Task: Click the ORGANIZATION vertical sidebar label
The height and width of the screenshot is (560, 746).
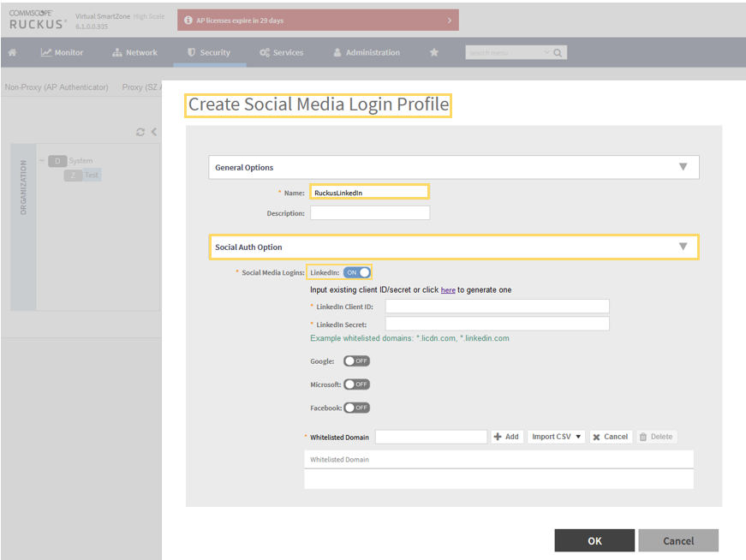Action: click(23, 188)
